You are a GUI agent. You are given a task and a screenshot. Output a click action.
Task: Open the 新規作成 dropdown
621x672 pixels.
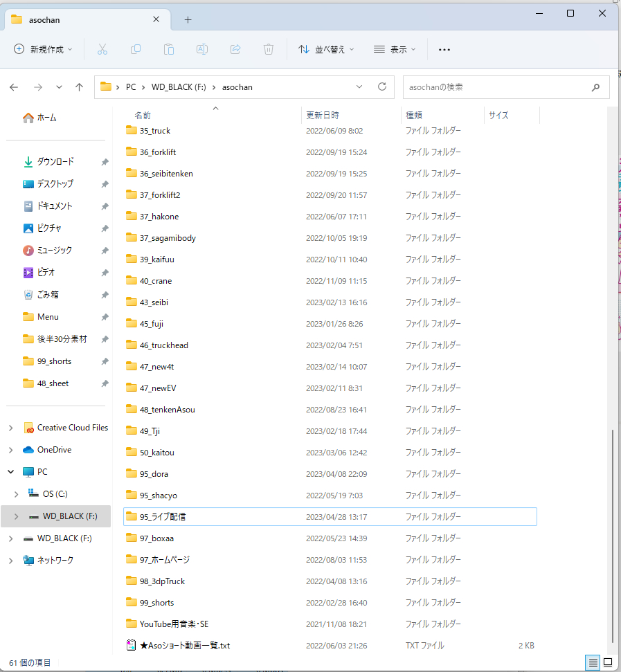pyautogui.click(x=43, y=49)
